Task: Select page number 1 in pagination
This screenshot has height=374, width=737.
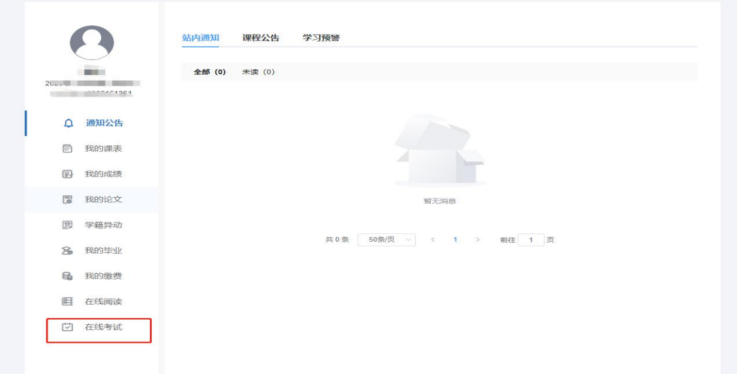Action: pos(455,240)
